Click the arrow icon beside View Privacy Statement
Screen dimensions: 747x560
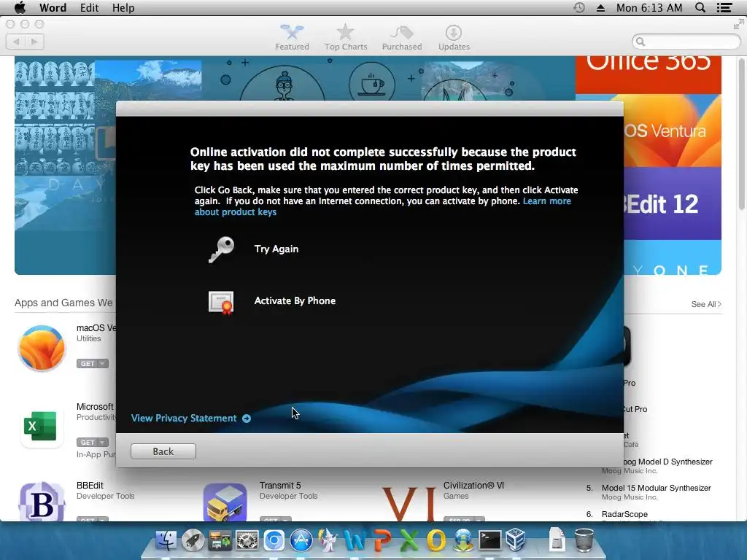247,419
